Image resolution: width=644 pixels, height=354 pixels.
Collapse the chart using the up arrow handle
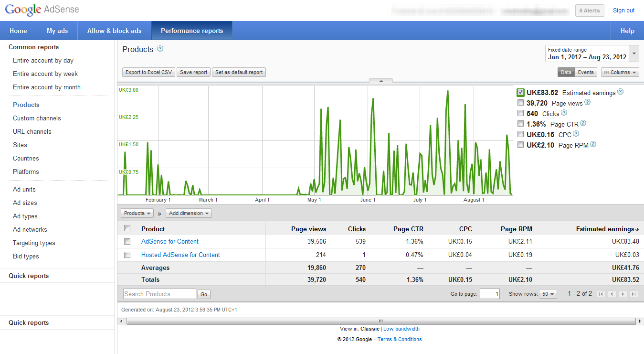click(x=380, y=81)
